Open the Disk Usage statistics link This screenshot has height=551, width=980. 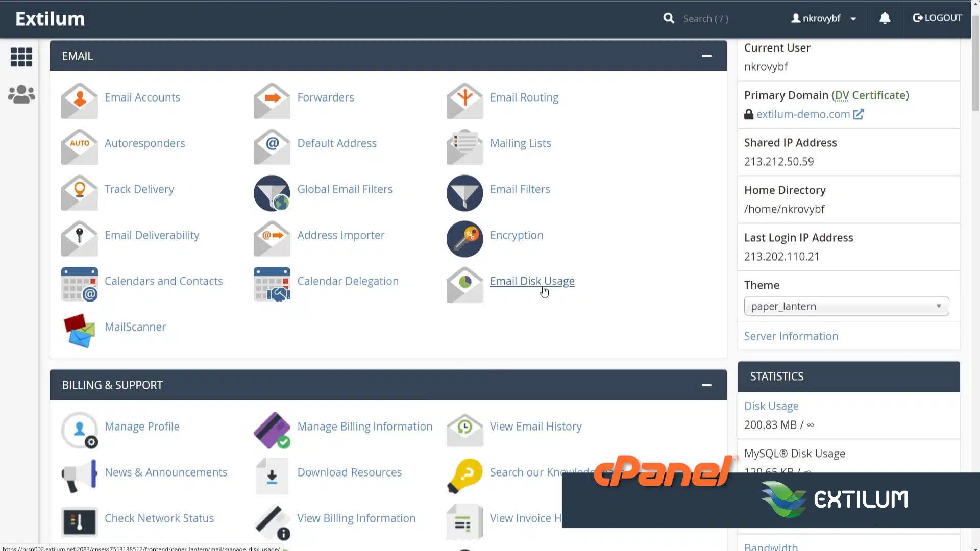(x=771, y=406)
